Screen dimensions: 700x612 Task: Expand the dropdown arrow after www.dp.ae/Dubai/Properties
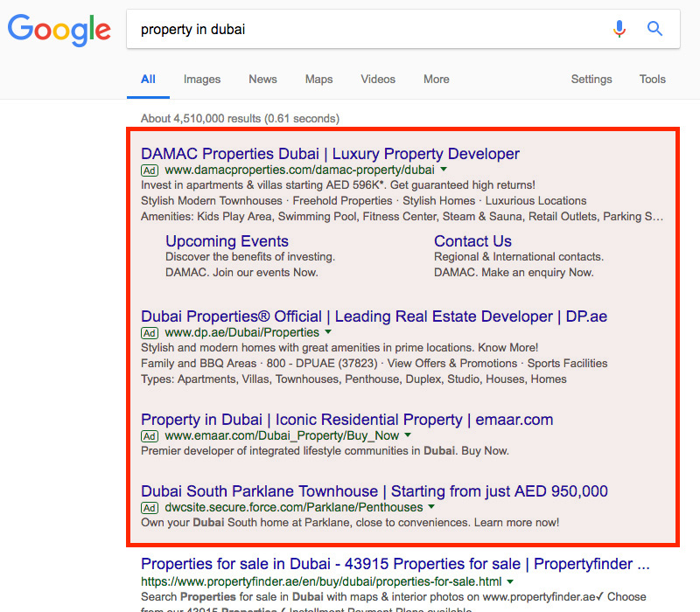pyautogui.click(x=328, y=332)
